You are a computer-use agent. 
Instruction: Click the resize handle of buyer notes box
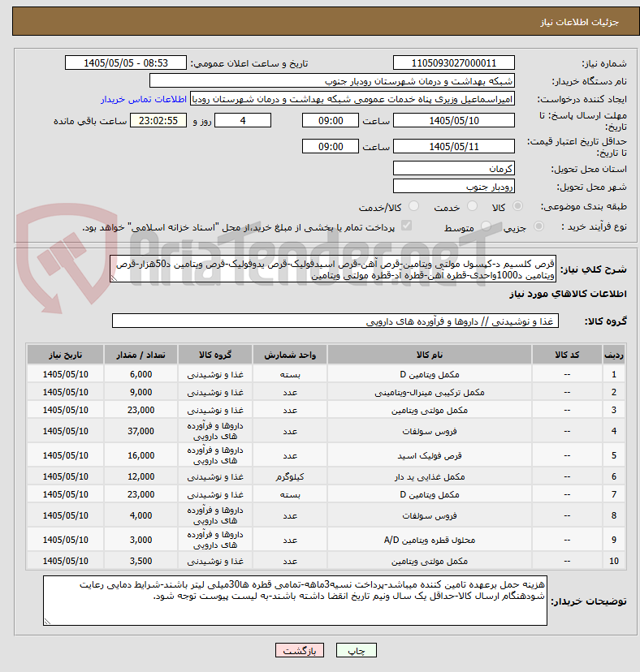[x=47, y=622]
